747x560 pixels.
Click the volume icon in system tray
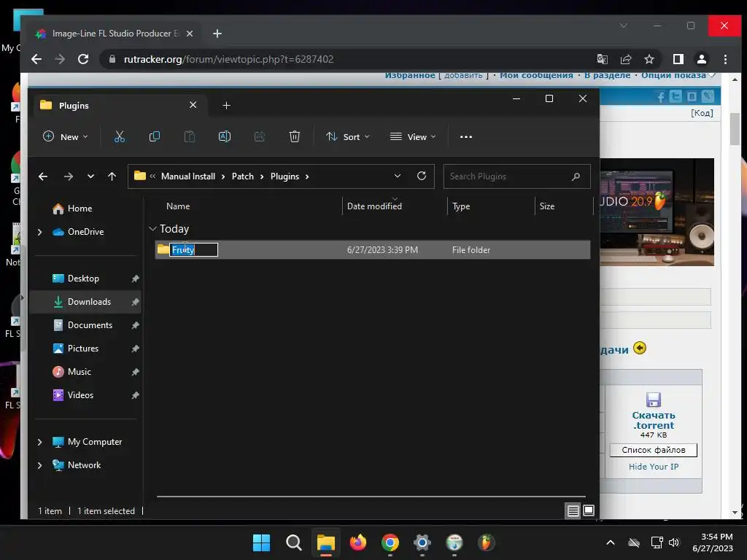673,542
